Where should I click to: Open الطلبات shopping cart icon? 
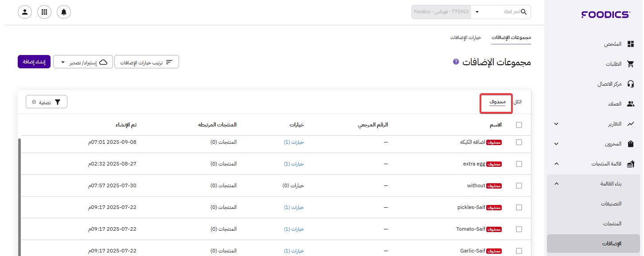[630, 64]
